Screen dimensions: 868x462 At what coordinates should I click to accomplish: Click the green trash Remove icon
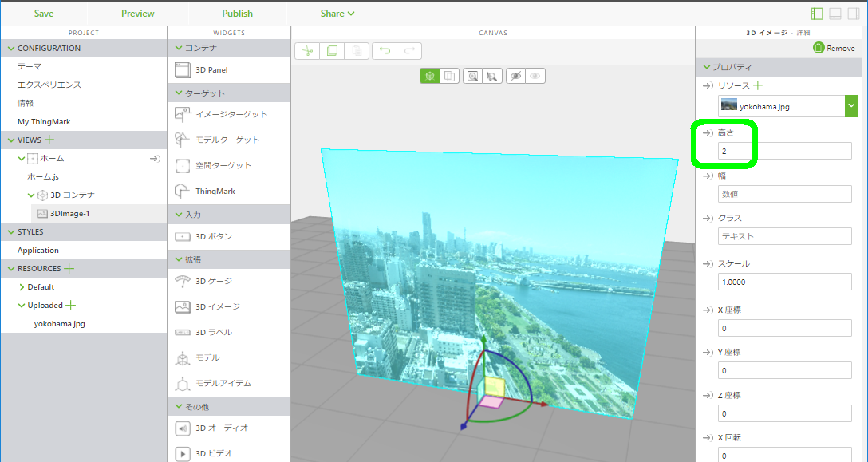[819, 48]
